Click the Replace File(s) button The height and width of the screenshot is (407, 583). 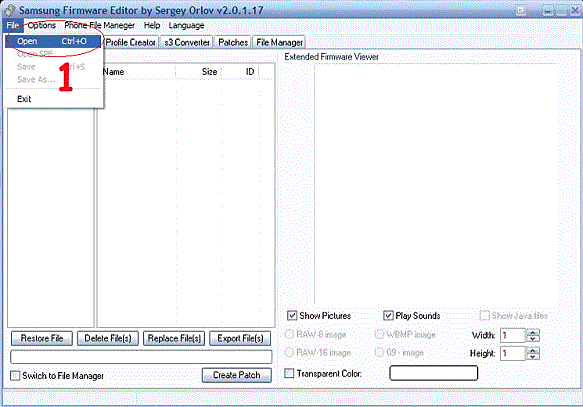coord(174,338)
